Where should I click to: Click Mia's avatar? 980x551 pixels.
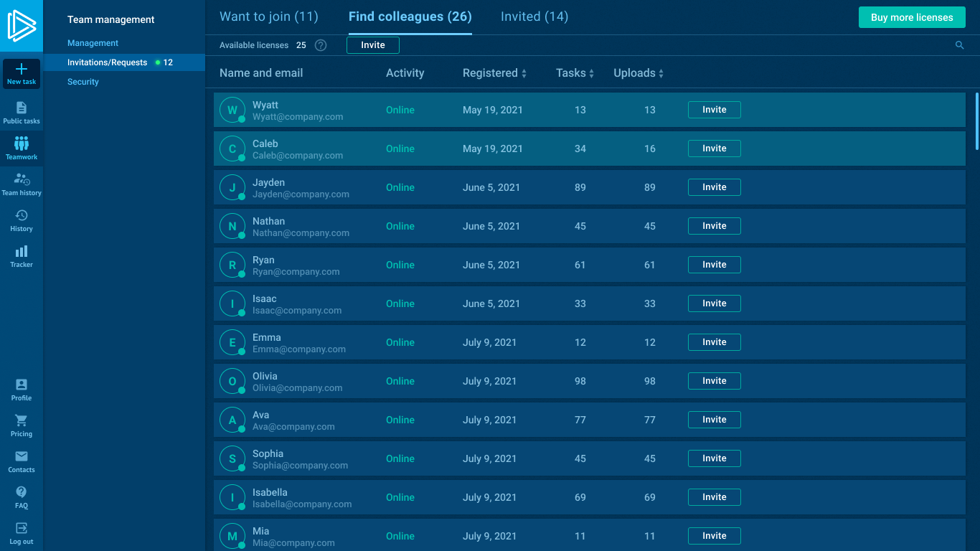232,536
